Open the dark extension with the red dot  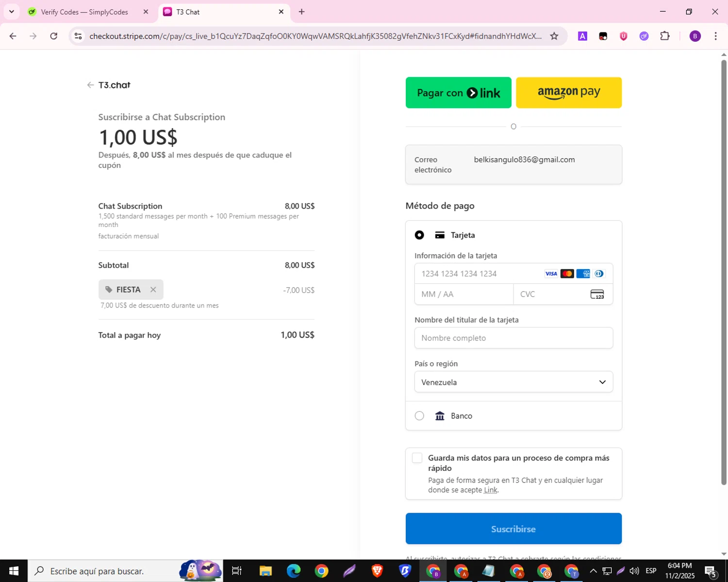click(x=603, y=36)
